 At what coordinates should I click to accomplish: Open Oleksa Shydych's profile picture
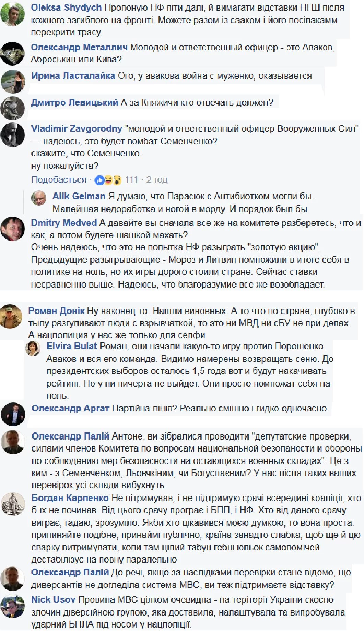[x=13, y=14]
